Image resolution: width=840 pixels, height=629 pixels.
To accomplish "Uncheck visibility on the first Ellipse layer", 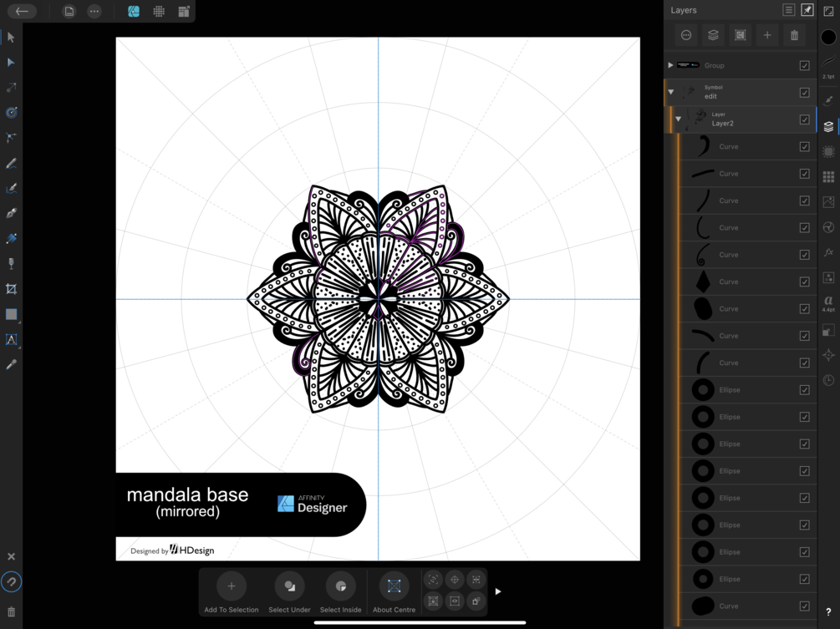I will [x=804, y=389].
